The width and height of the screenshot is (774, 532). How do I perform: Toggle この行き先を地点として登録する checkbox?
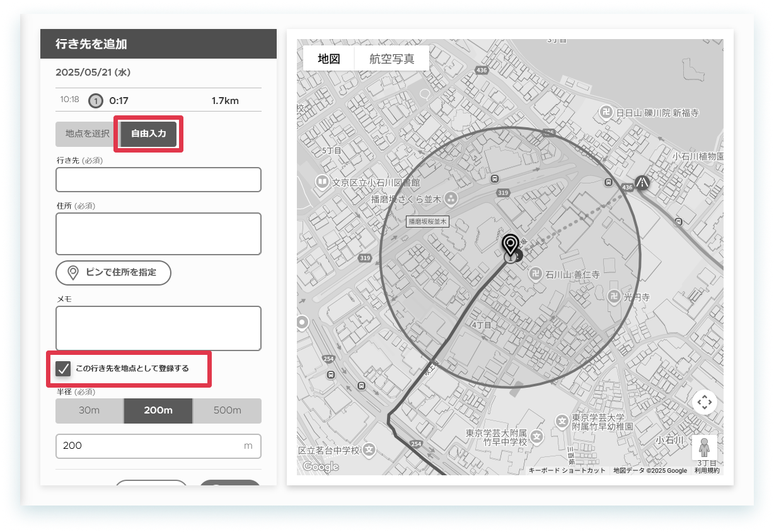click(63, 369)
